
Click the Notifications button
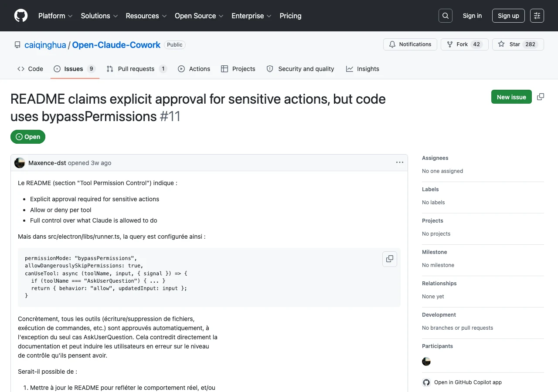click(410, 44)
